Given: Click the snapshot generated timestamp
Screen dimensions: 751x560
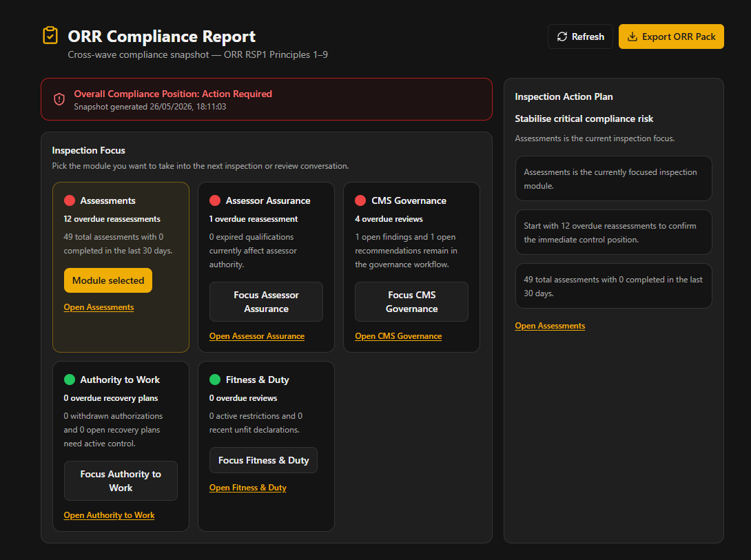Looking at the screenshot, I should tap(150, 107).
